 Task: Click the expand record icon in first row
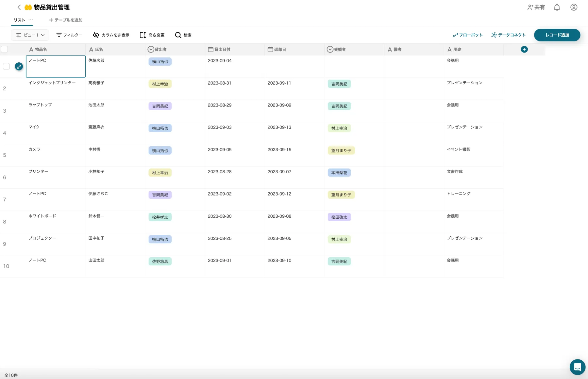click(19, 67)
